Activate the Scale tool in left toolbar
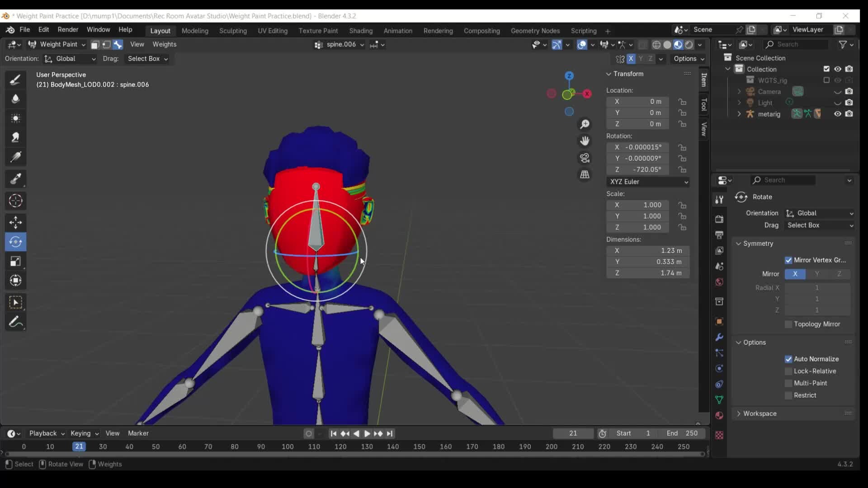This screenshot has height=488, width=868. point(15,262)
